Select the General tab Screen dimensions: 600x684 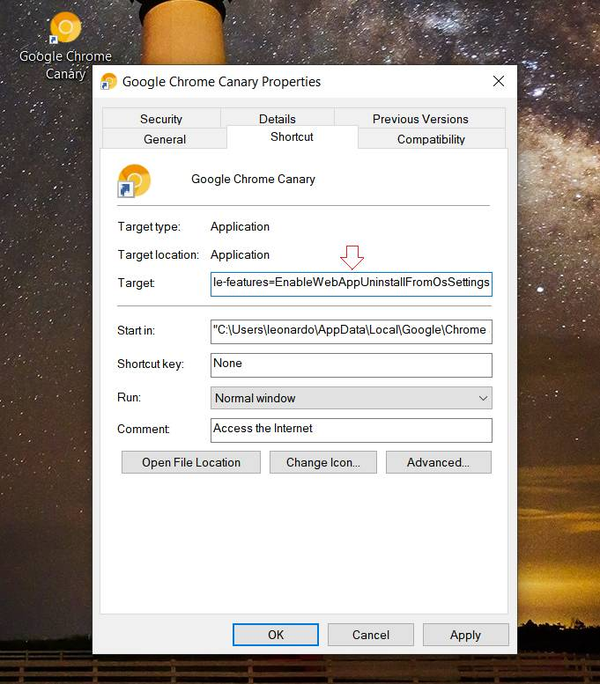[165, 139]
